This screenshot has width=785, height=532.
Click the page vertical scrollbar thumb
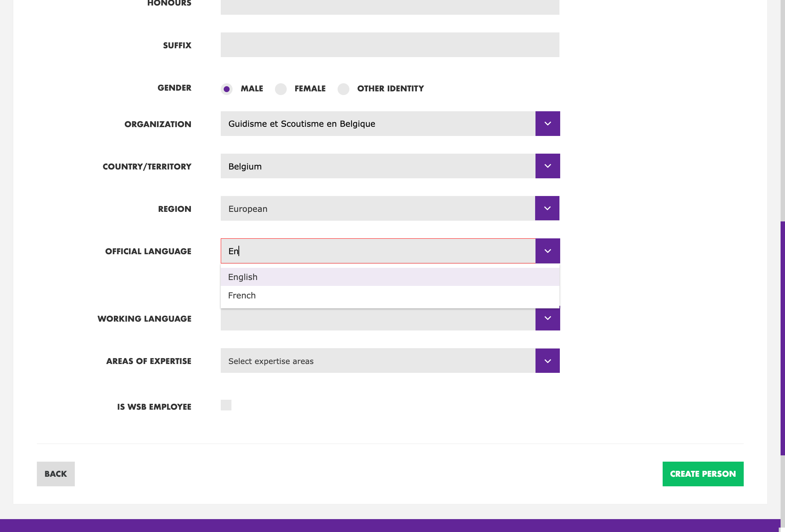coord(783,338)
